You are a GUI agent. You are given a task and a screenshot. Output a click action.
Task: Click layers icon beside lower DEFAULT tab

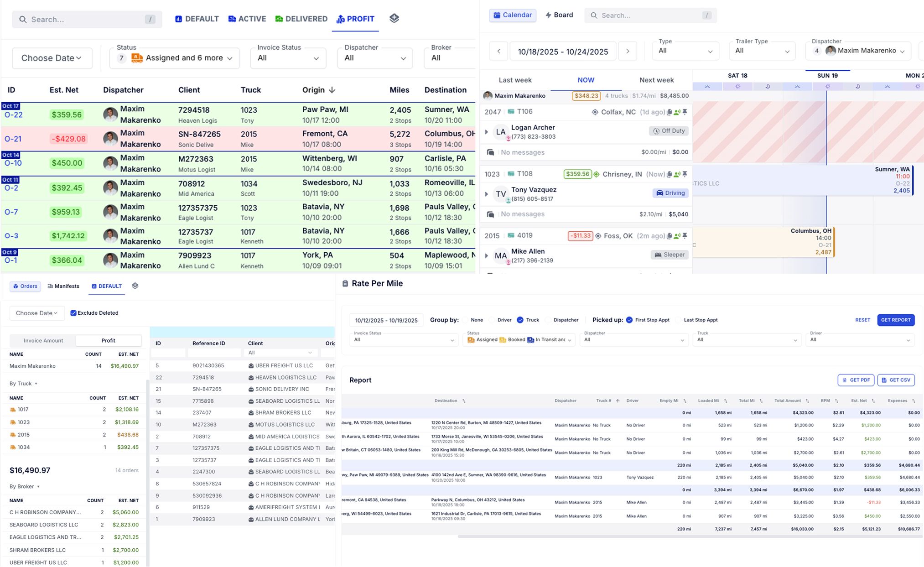pos(135,286)
